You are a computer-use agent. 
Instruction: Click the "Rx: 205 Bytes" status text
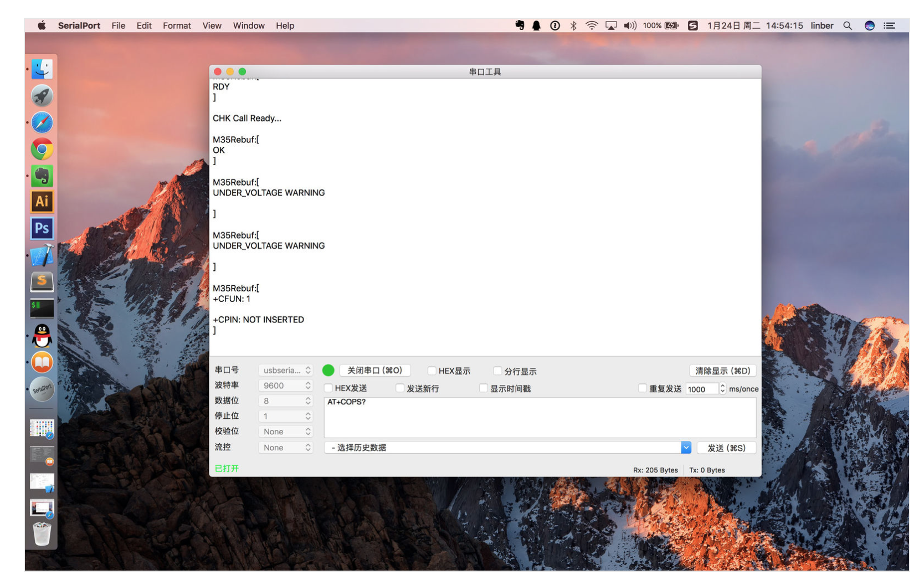pyautogui.click(x=655, y=470)
